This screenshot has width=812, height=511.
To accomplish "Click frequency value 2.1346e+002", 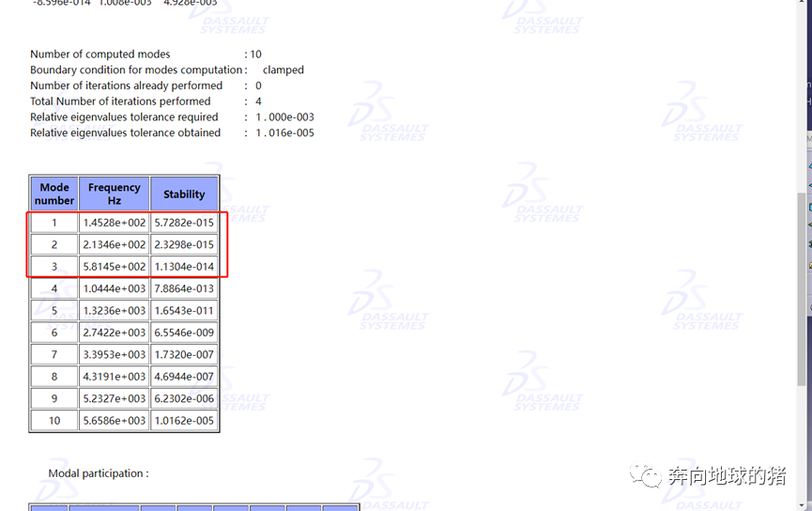I will (x=115, y=244).
